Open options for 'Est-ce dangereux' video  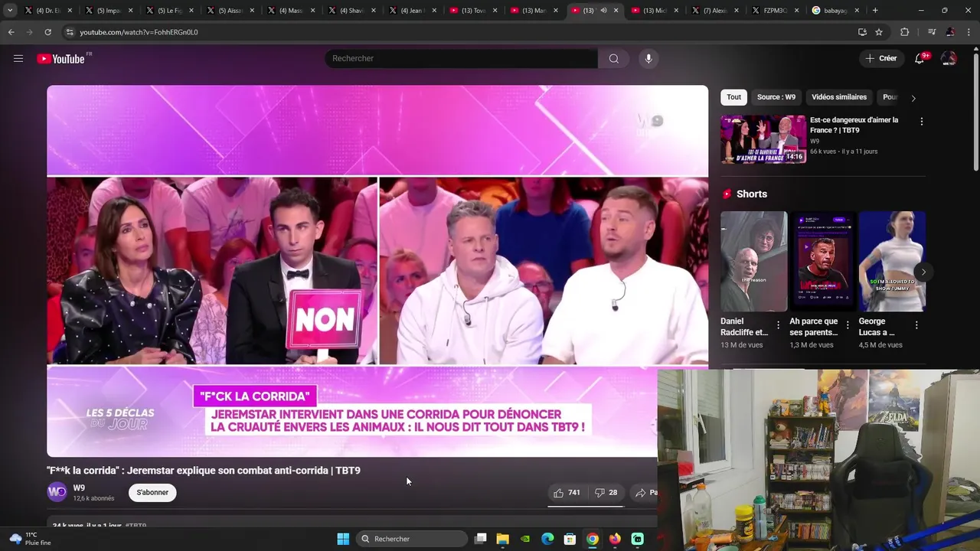click(x=921, y=122)
